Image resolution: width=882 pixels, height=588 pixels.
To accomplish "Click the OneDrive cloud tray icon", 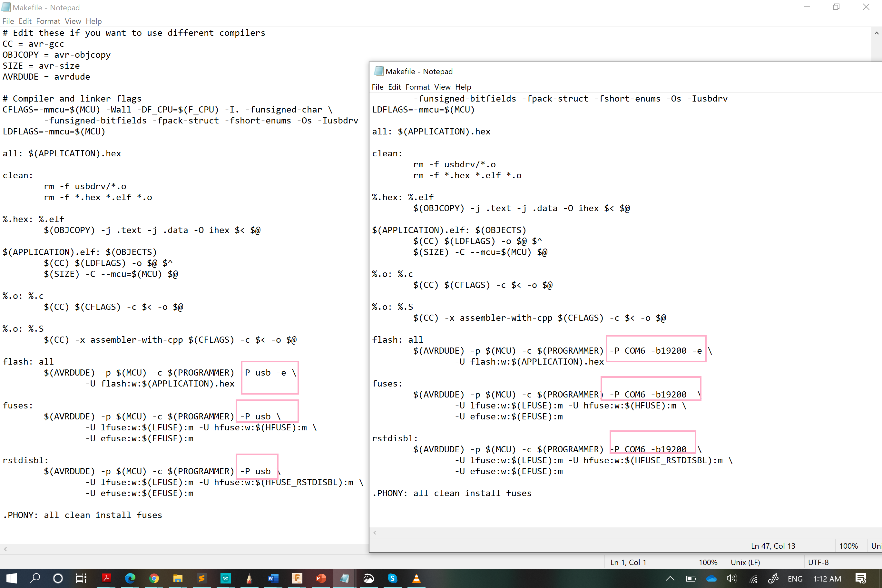I will tap(711, 578).
